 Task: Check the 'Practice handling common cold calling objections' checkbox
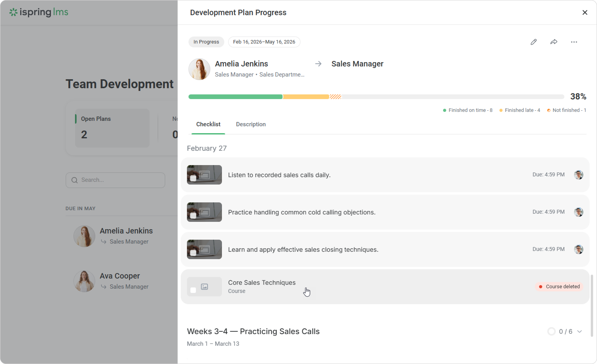tap(193, 216)
